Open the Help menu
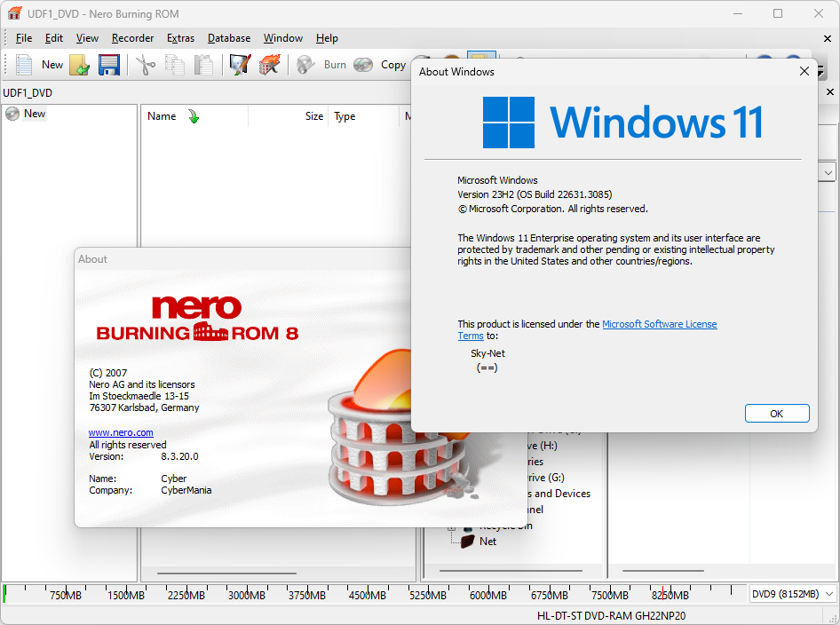The width and height of the screenshot is (840, 625). point(327,38)
